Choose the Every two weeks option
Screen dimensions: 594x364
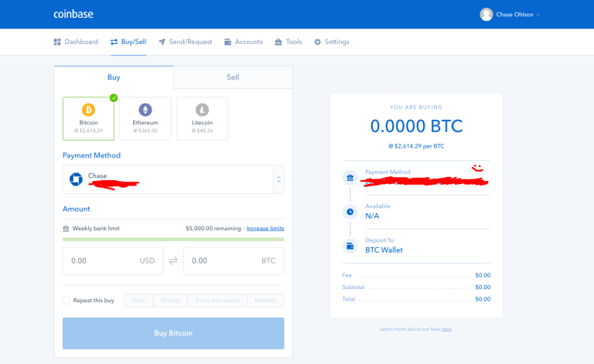click(x=217, y=301)
